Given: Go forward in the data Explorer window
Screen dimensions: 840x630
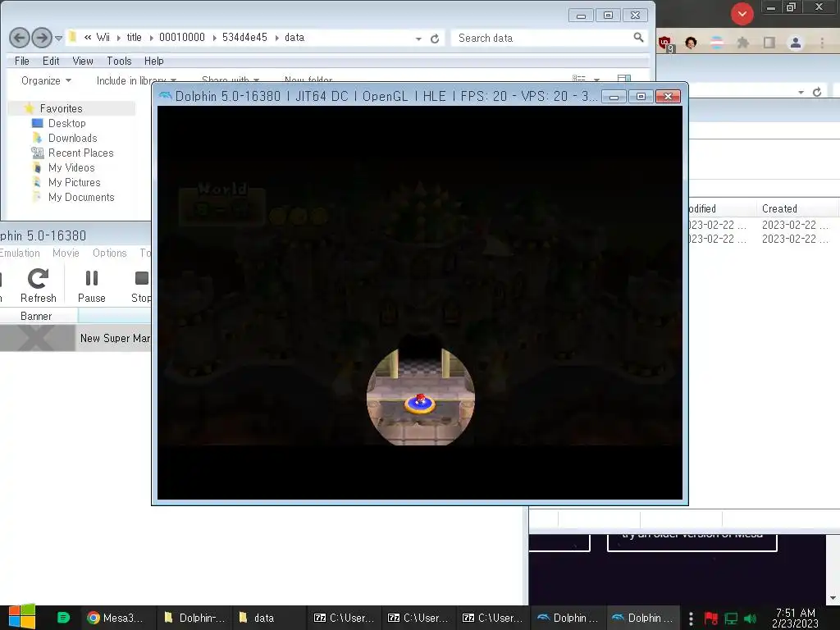Looking at the screenshot, I should (x=42, y=38).
